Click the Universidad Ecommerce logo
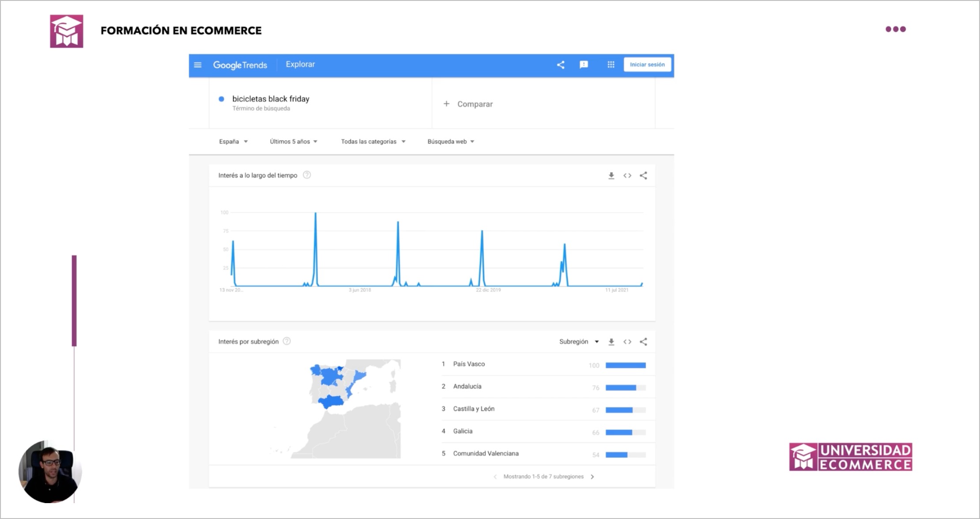 point(851,457)
